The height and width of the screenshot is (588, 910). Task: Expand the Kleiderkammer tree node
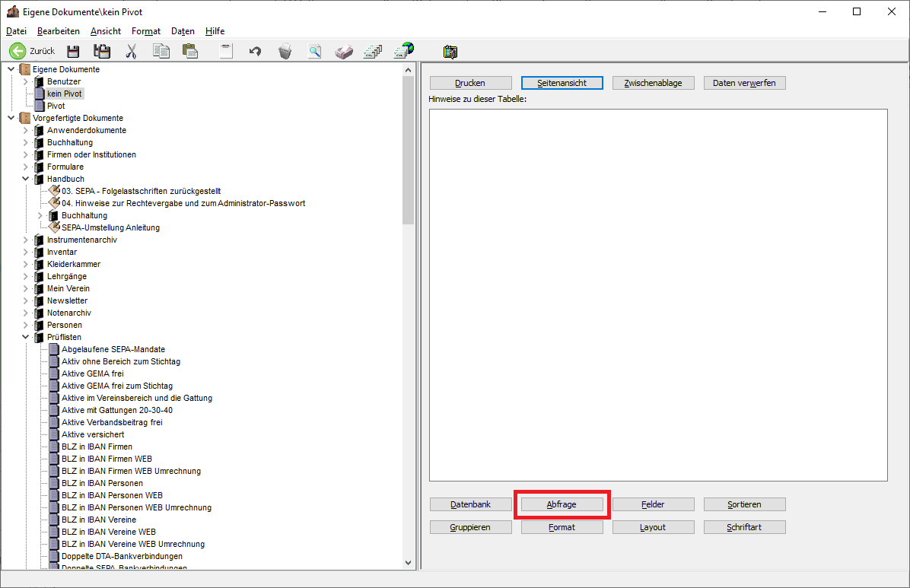tap(26, 264)
